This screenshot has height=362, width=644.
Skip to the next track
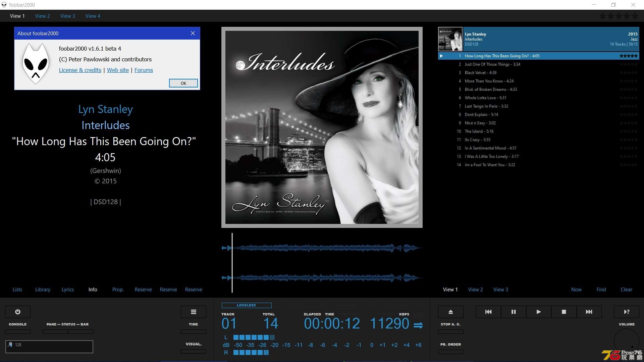(589, 312)
